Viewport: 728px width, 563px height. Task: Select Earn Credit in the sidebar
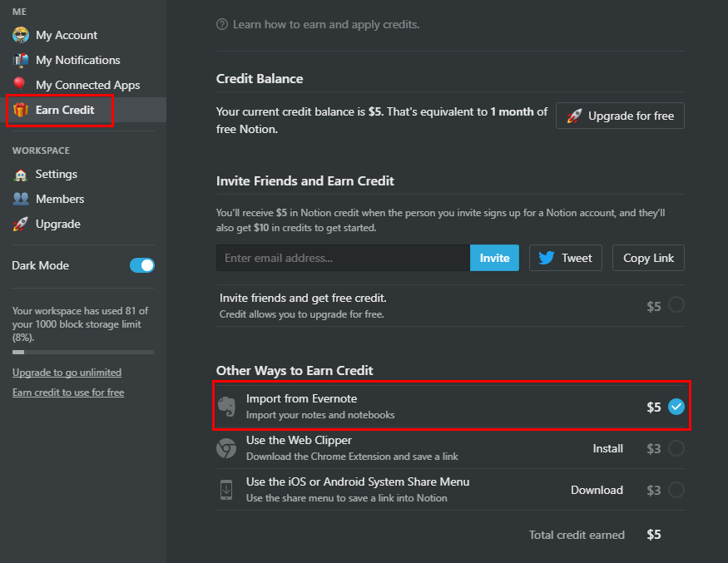83,110
